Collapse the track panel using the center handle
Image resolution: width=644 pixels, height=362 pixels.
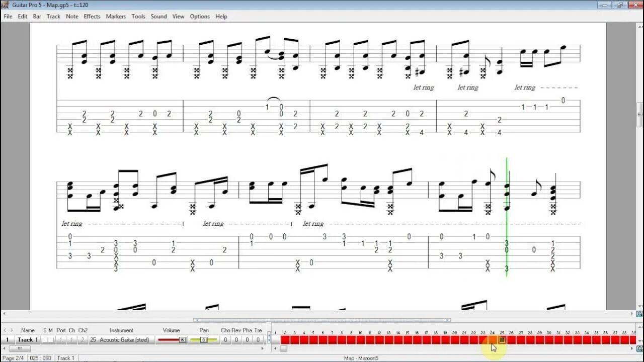click(322, 320)
